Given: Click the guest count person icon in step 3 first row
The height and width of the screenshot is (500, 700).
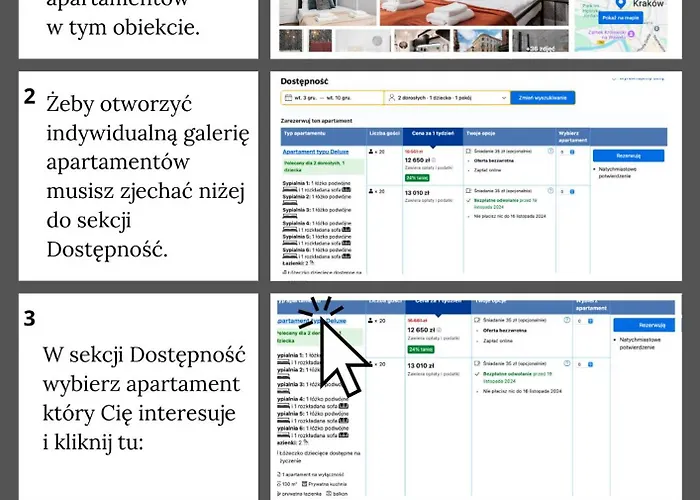Looking at the screenshot, I should (x=371, y=321).
